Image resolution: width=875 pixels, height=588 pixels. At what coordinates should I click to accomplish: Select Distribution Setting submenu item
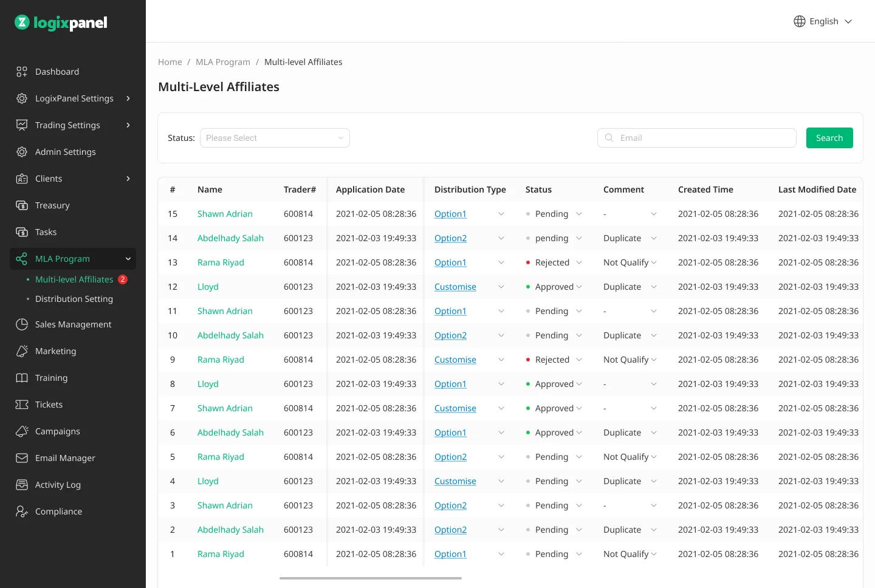(x=74, y=299)
